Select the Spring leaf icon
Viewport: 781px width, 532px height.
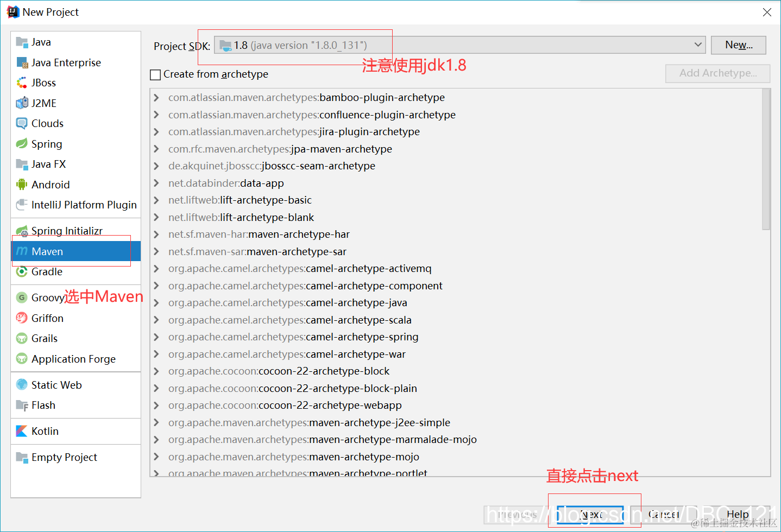pyautogui.click(x=22, y=144)
